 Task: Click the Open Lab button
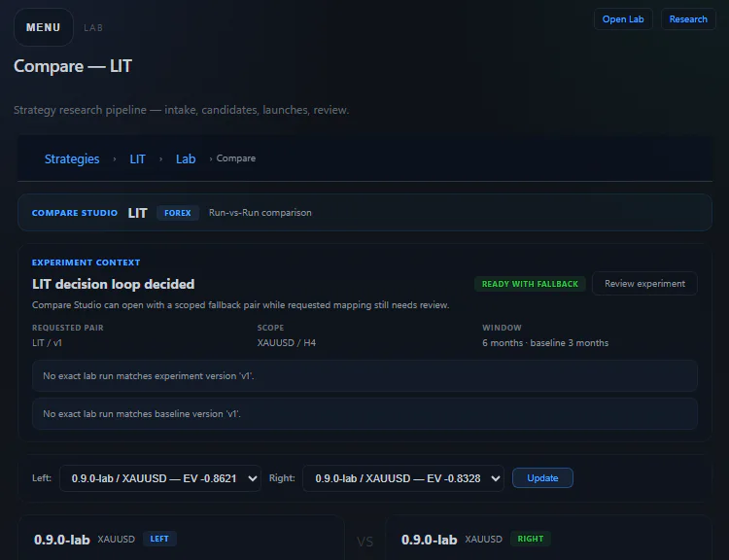tap(623, 19)
